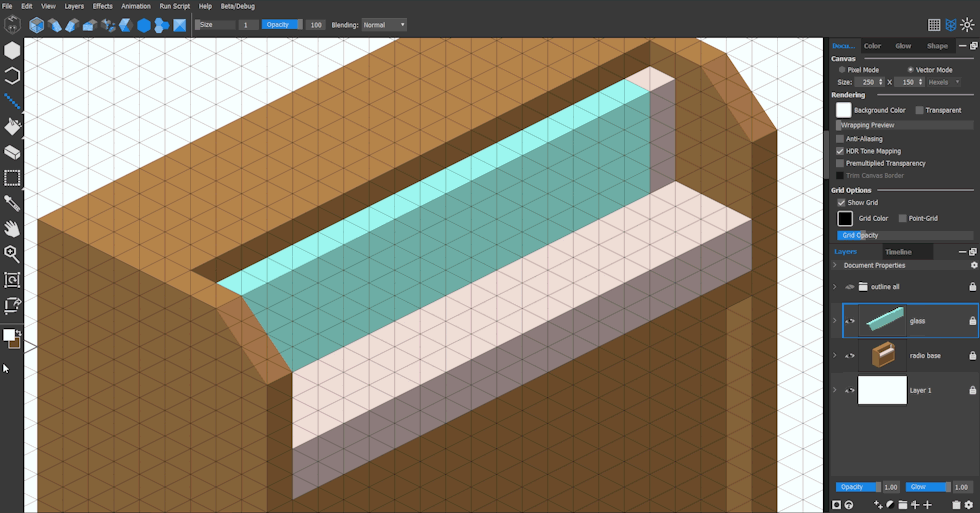Screen dimensions: 980x513
Task: Select the Pixel Mode radio button
Action: tap(841, 70)
